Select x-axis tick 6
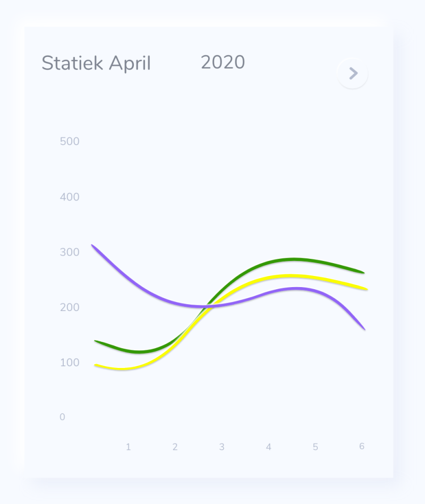 [x=362, y=446]
